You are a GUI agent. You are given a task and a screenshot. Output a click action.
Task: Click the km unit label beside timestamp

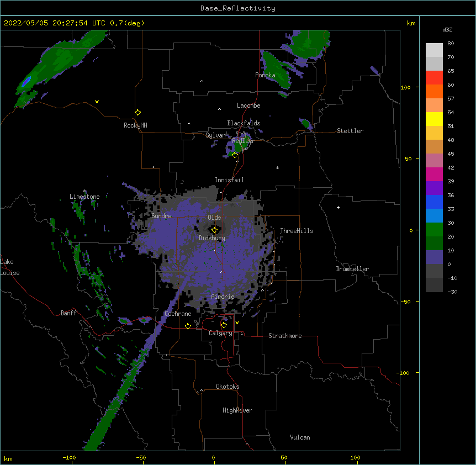pyautogui.click(x=411, y=23)
